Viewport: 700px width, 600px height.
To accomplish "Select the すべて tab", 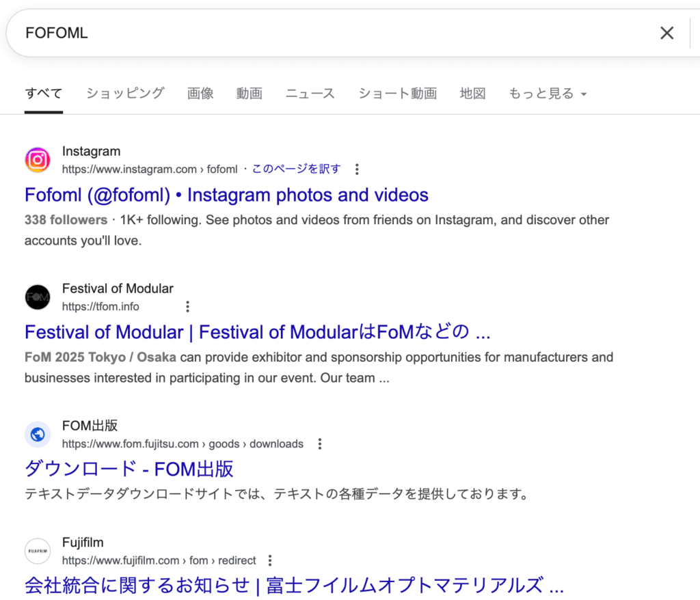I will point(43,94).
